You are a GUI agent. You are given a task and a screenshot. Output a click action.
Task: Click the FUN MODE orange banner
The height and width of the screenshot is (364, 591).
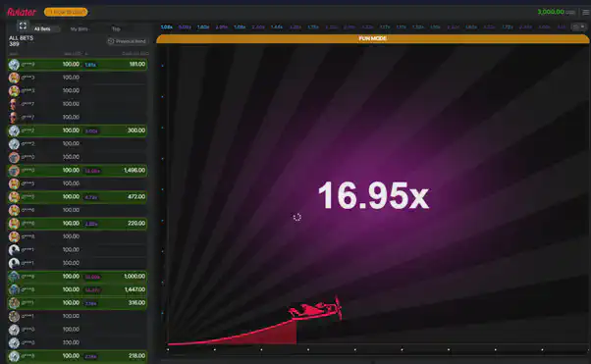[x=372, y=38]
